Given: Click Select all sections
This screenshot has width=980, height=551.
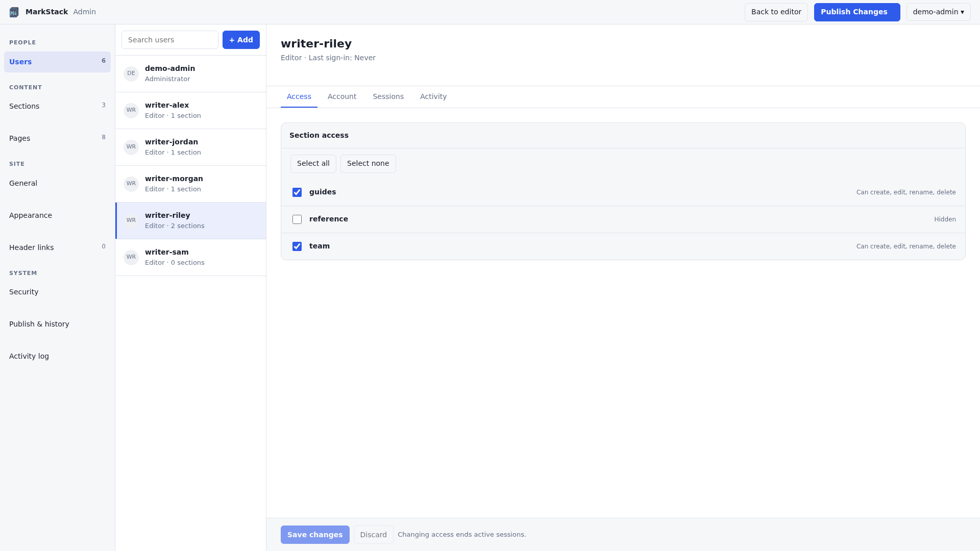Looking at the screenshot, I should click(x=313, y=164).
